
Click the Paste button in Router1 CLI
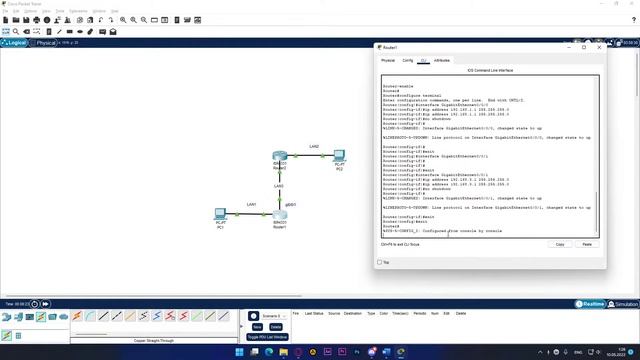[x=587, y=244]
